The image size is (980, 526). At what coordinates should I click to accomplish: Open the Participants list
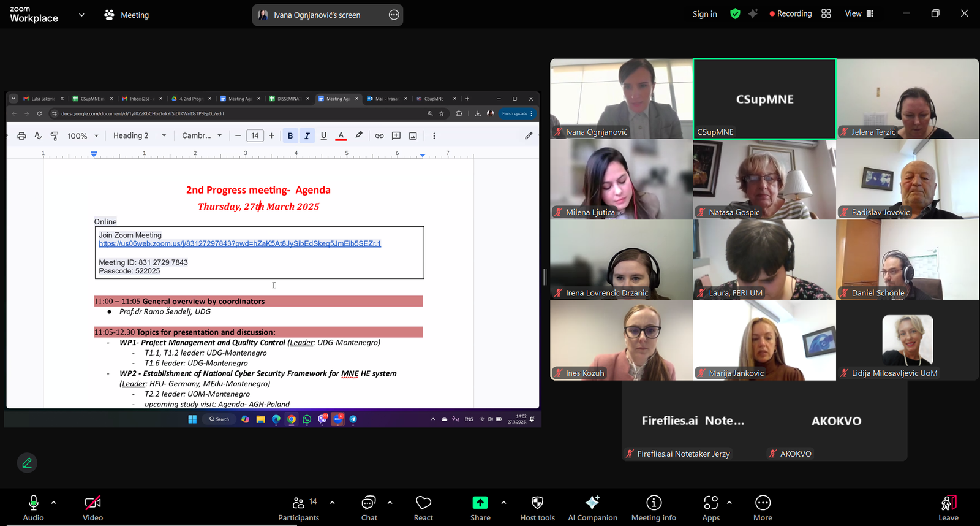tap(299, 508)
